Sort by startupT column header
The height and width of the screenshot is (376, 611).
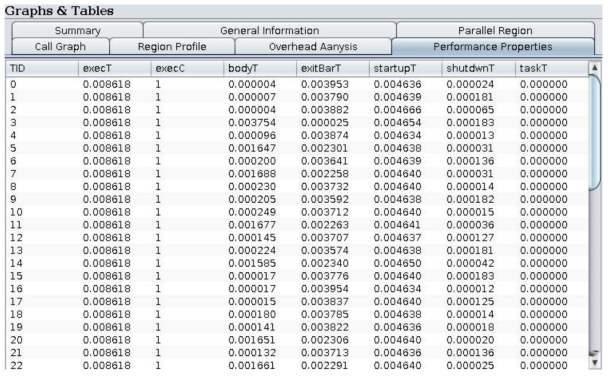pos(405,69)
